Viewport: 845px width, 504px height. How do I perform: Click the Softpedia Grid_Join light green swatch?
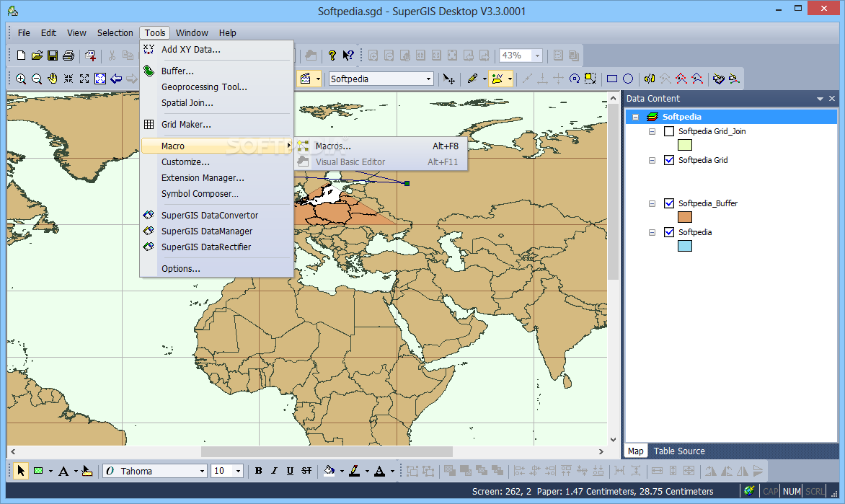tap(684, 145)
